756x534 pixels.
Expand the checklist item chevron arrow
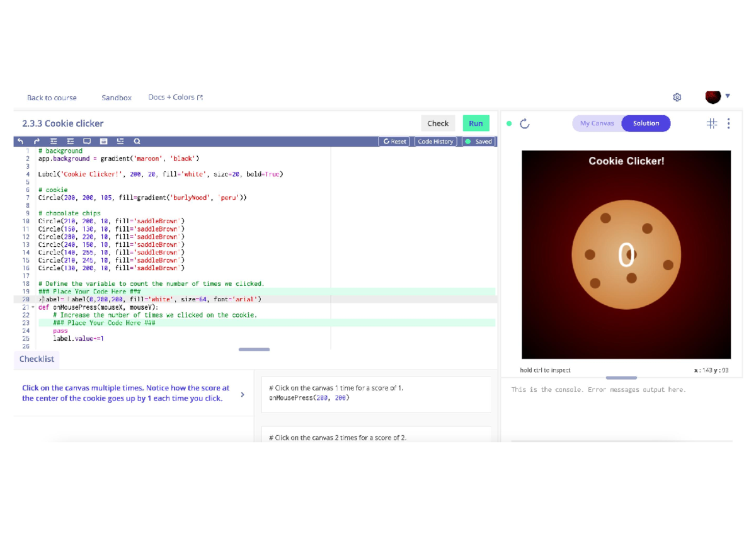(243, 395)
